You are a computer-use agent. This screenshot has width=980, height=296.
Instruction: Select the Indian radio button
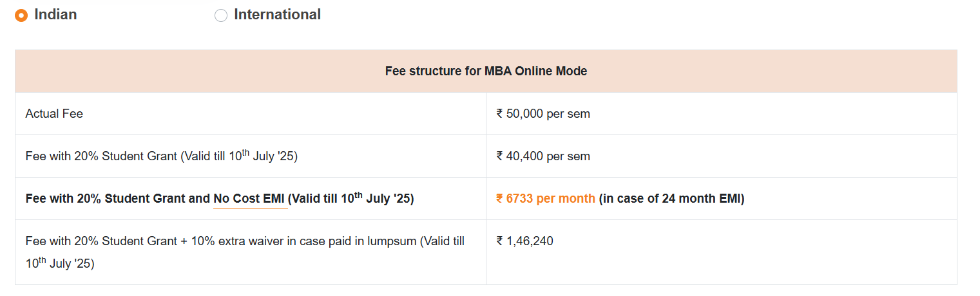tap(21, 15)
